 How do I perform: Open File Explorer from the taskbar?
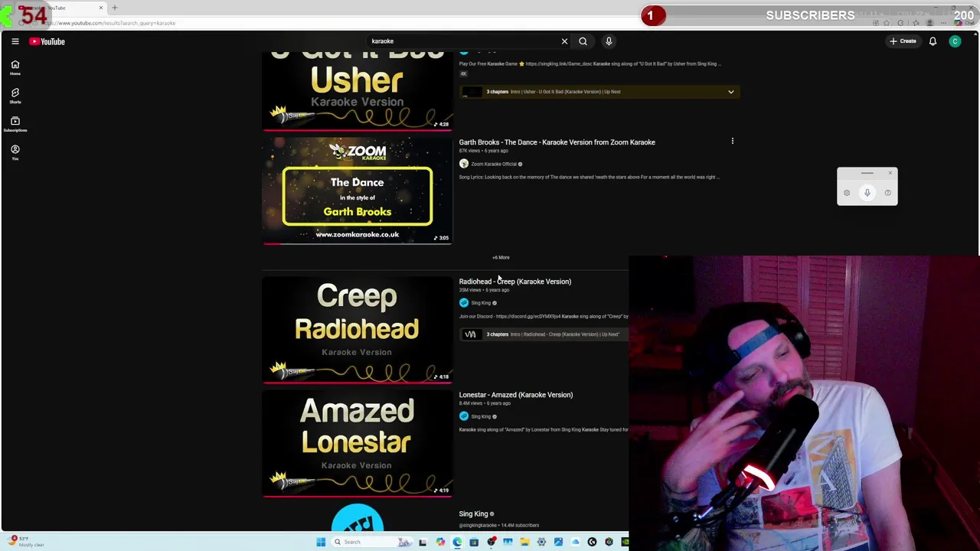point(524,542)
